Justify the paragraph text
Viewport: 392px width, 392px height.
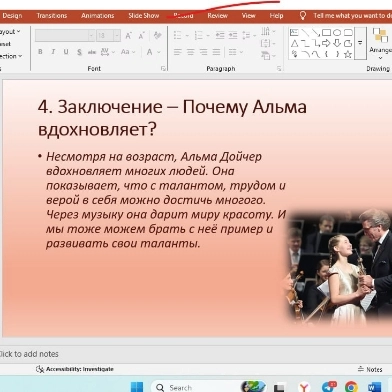216,52
